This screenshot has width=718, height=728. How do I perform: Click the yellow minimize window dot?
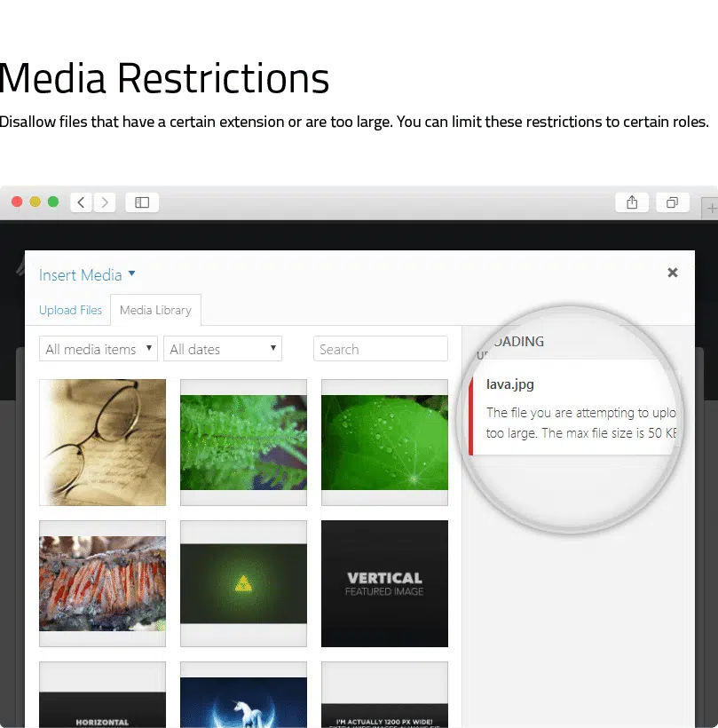[36, 202]
